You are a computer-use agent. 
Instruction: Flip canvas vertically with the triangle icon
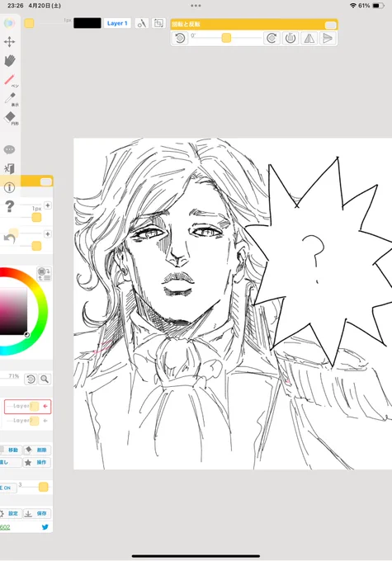tap(328, 38)
